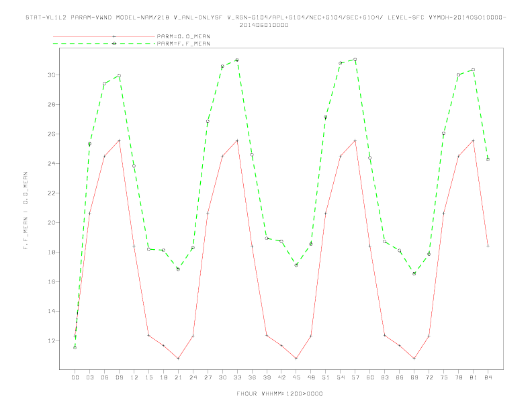Click the FHOUR VHHMM:1200>0000 x-axis title

coord(279,394)
